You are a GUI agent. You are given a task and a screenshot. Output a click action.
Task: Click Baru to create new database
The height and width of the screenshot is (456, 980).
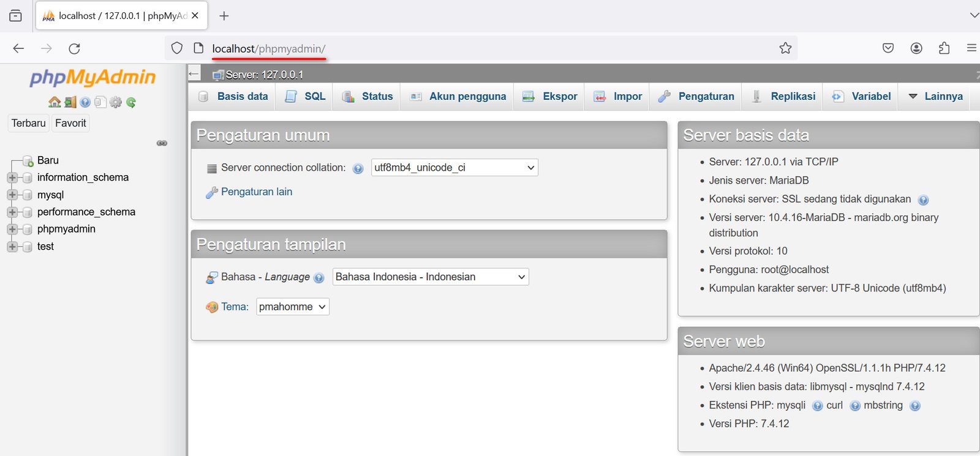tap(48, 160)
